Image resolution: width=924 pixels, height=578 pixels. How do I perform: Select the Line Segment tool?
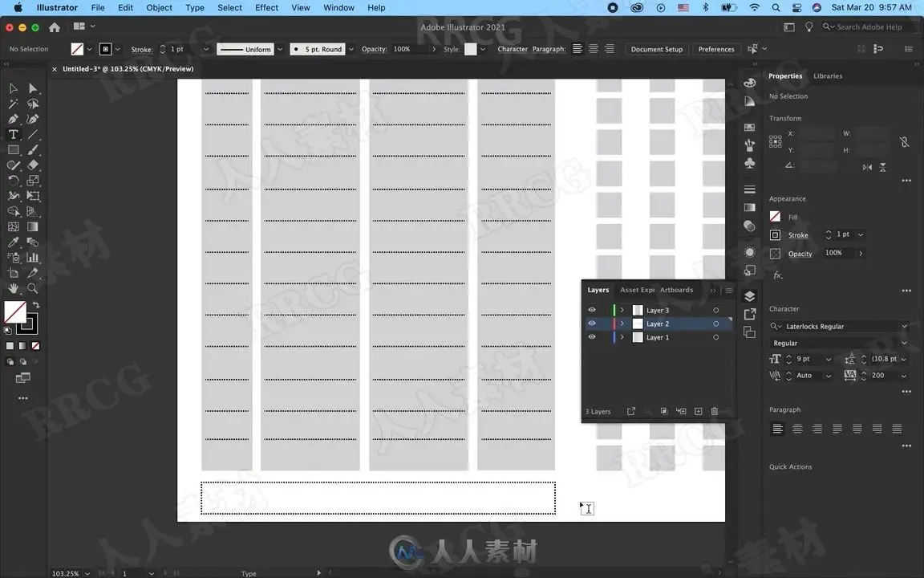tap(32, 135)
